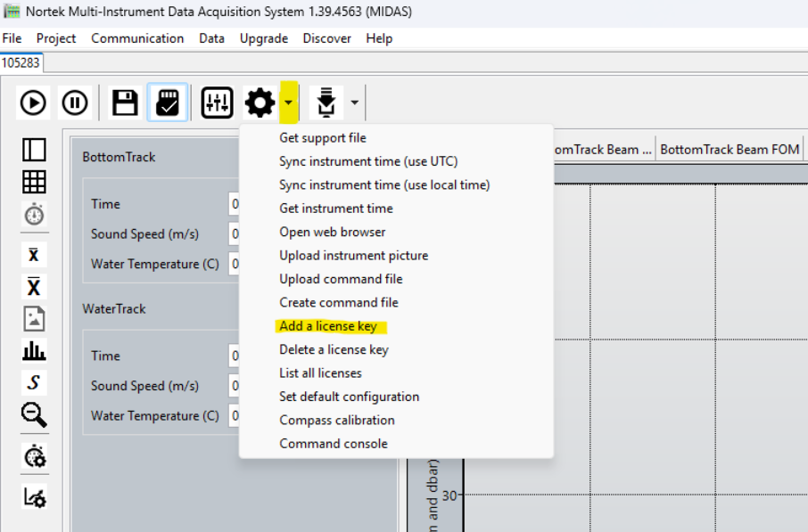This screenshot has width=808, height=532.
Task: Open the File menu
Action: click(12, 38)
